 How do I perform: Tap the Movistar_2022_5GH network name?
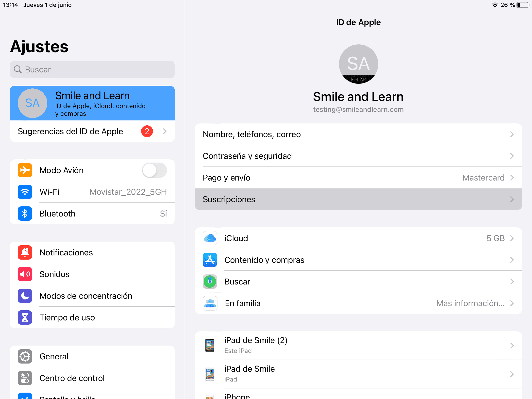point(128,192)
